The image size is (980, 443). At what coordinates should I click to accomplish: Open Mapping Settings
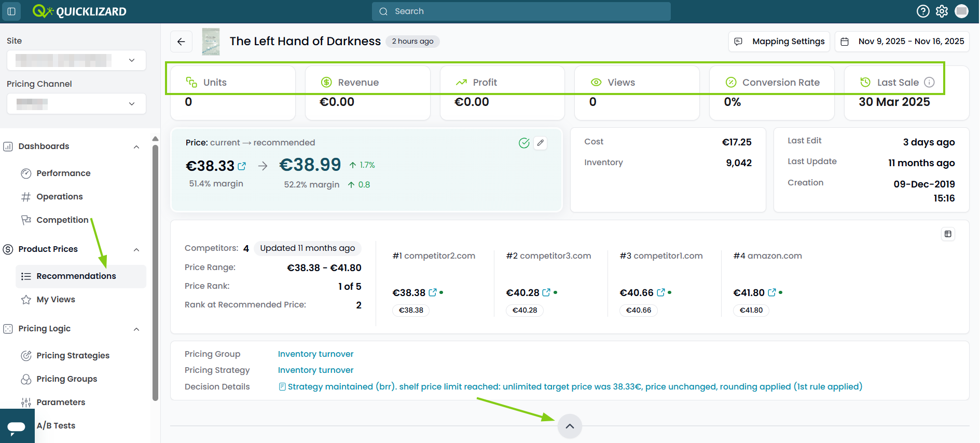click(779, 42)
